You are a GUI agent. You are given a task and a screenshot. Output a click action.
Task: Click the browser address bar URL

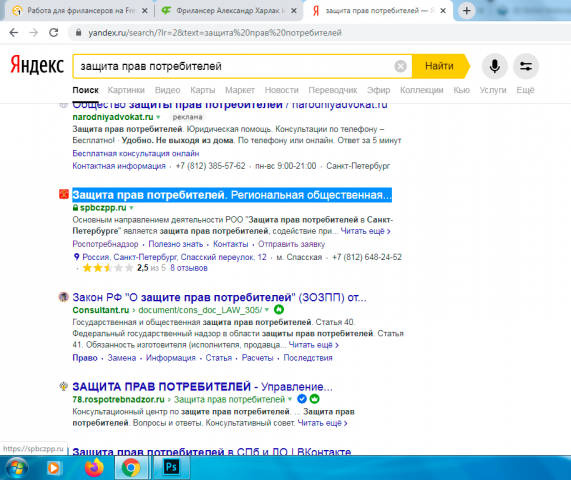click(215, 33)
